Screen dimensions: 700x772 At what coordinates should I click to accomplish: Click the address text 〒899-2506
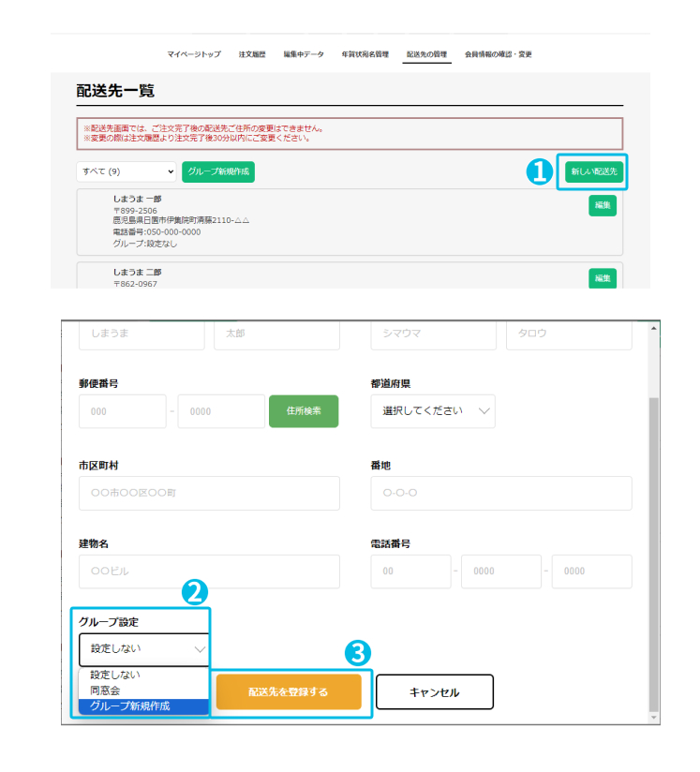click(135, 211)
